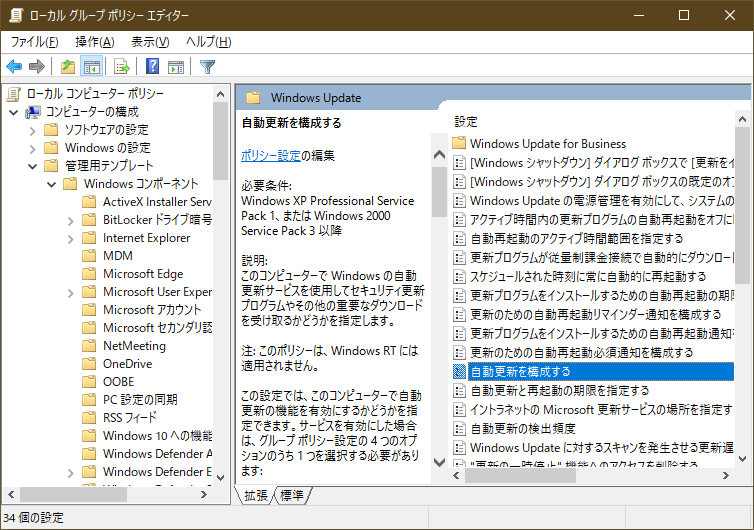Viewport: 754px width, 530px height.
Task: Expand the Internet Explorer node
Action: (x=71, y=239)
